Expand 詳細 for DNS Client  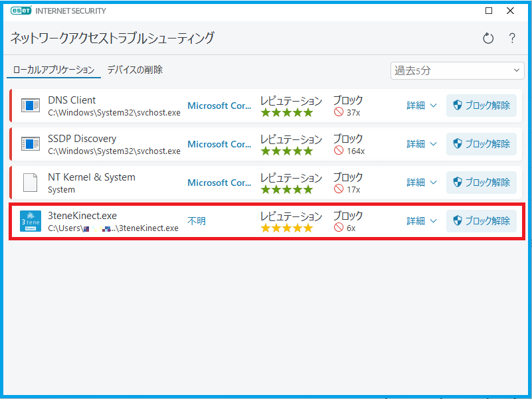point(421,106)
